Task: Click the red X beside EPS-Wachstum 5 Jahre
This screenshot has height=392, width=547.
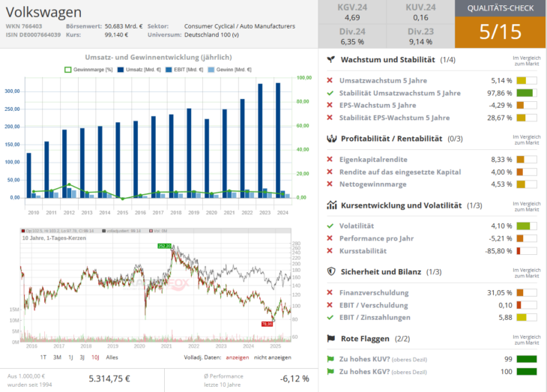Action: coord(330,105)
